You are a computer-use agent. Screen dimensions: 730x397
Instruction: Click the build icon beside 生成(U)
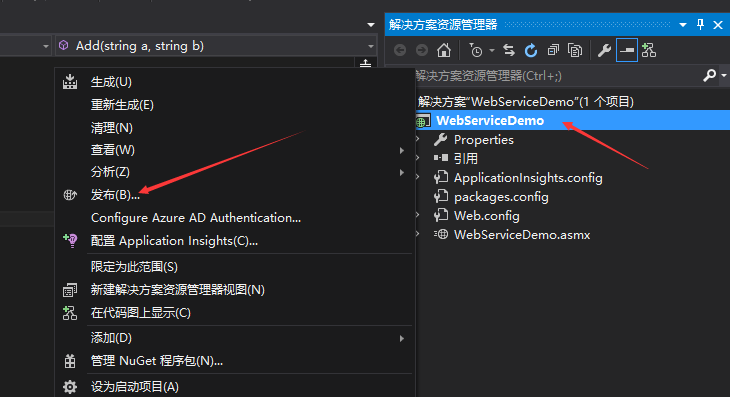point(70,81)
